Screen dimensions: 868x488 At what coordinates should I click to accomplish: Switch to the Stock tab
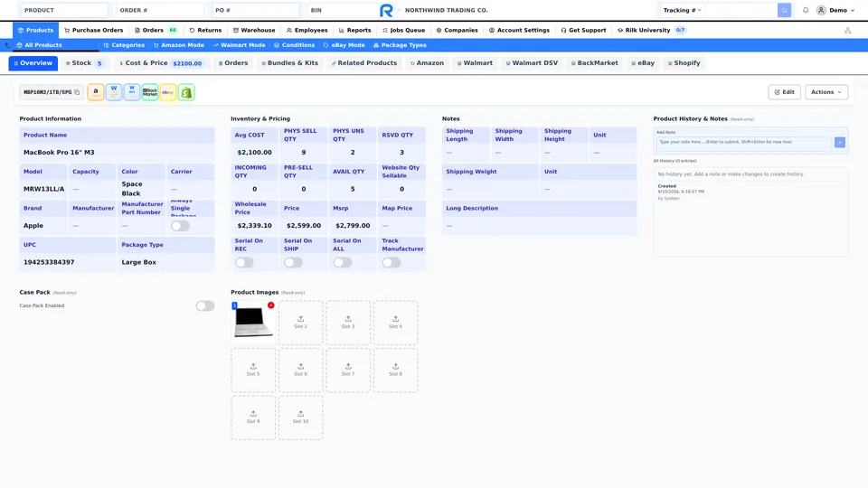pyautogui.click(x=85, y=63)
